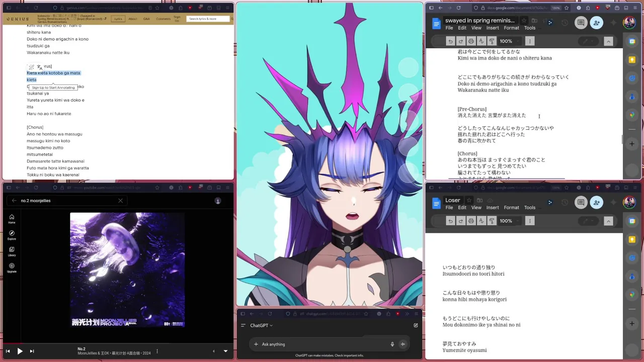
Task: Rename the swayed in spring reminis... title
Action: click(x=480, y=21)
